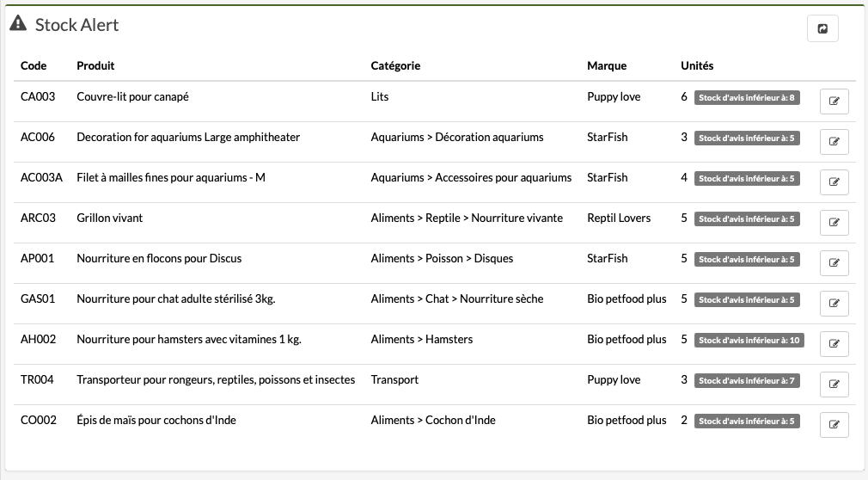This screenshot has height=480, width=868.
Task: Click edit icon for Filet à mailles fines
Action: (x=834, y=182)
